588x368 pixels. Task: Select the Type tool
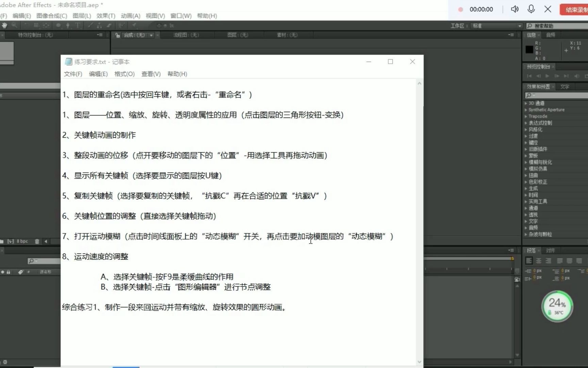click(x=78, y=25)
